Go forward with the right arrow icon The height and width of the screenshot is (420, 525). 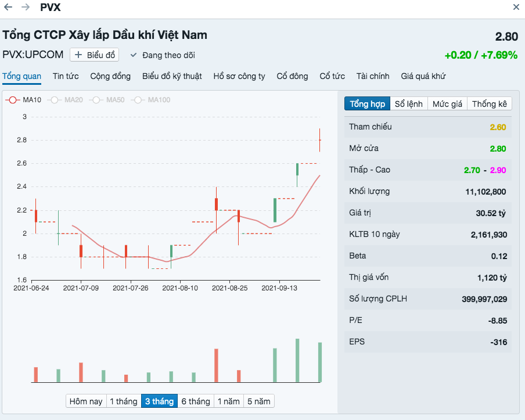(x=26, y=7)
